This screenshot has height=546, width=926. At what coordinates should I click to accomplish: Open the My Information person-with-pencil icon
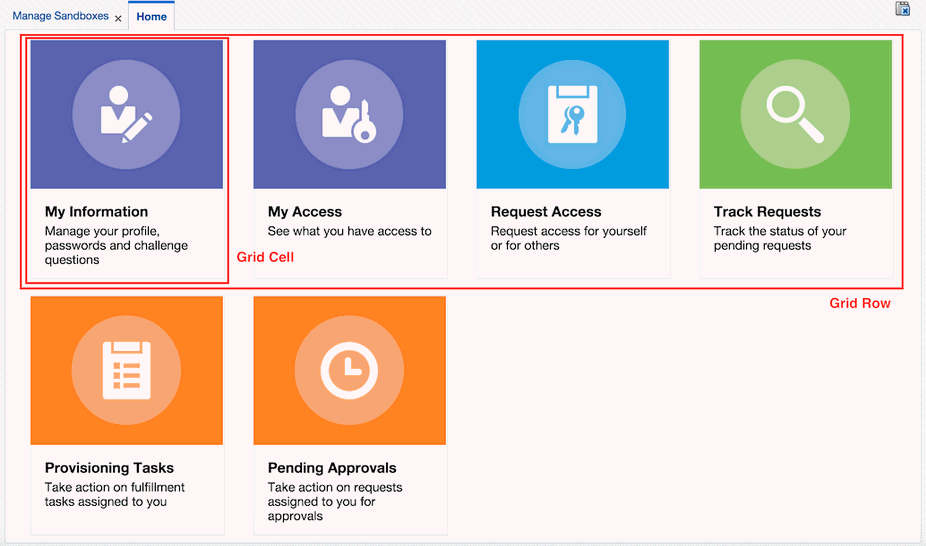tap(126, 115)
